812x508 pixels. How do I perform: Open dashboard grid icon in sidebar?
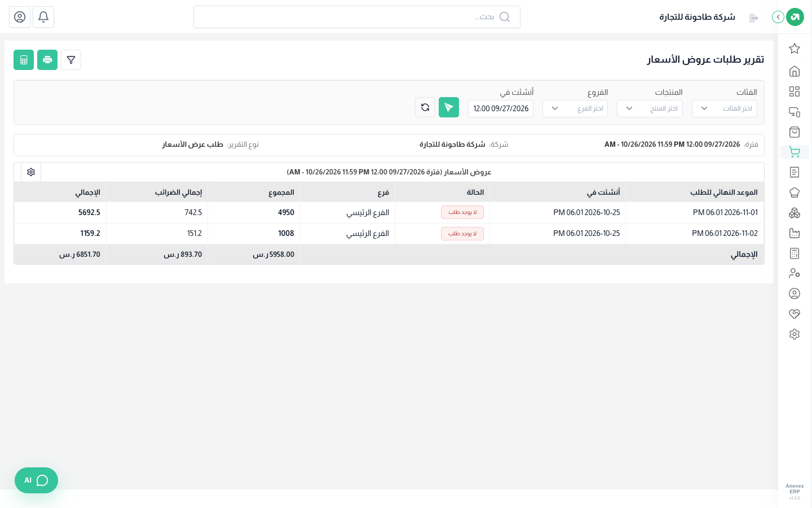[x=795, y=91]
